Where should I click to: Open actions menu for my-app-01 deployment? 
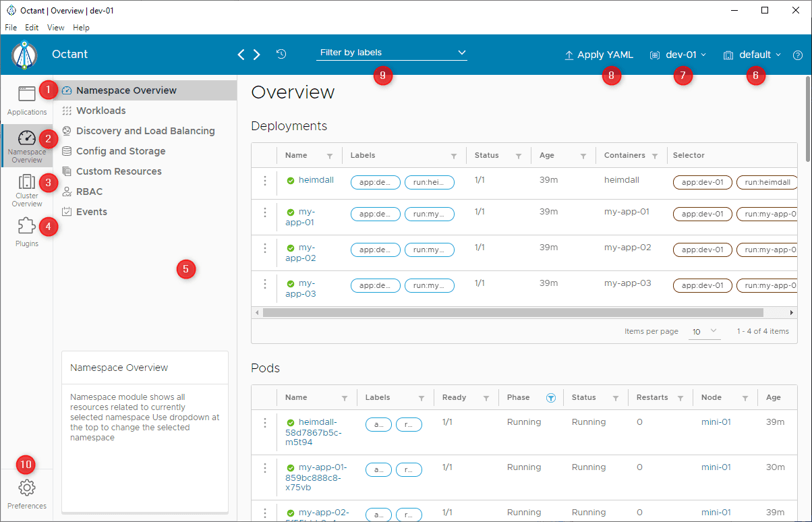point(265,212)
